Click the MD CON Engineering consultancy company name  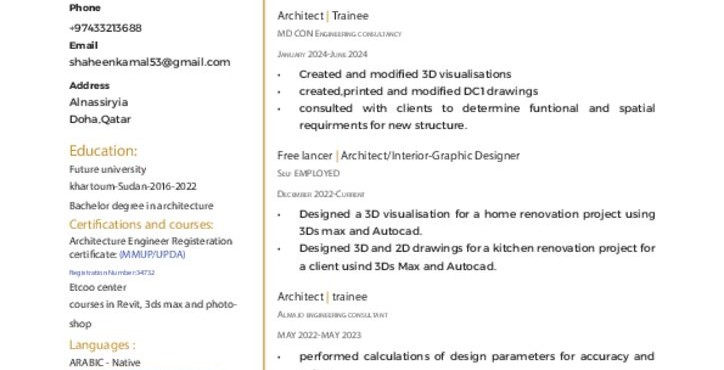coord(339,34)
